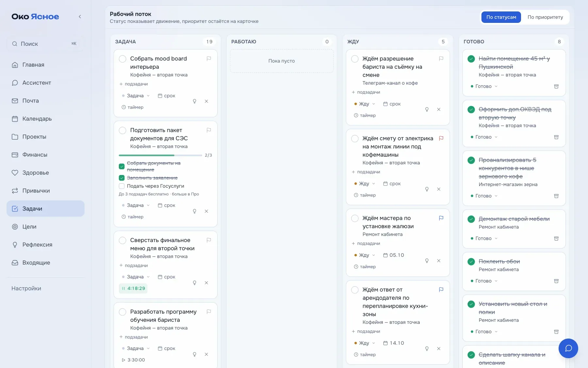Open the floating chat assistant button
This screenshot has width=588, height=368.
pyautogui.click(x=568, y=348)
